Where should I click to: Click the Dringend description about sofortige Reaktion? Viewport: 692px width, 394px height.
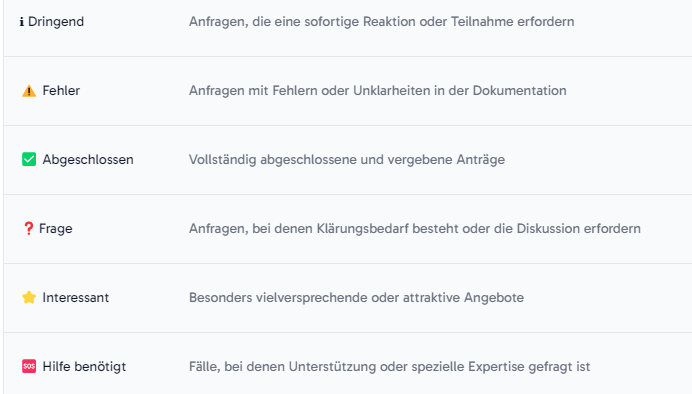[382, 22]
